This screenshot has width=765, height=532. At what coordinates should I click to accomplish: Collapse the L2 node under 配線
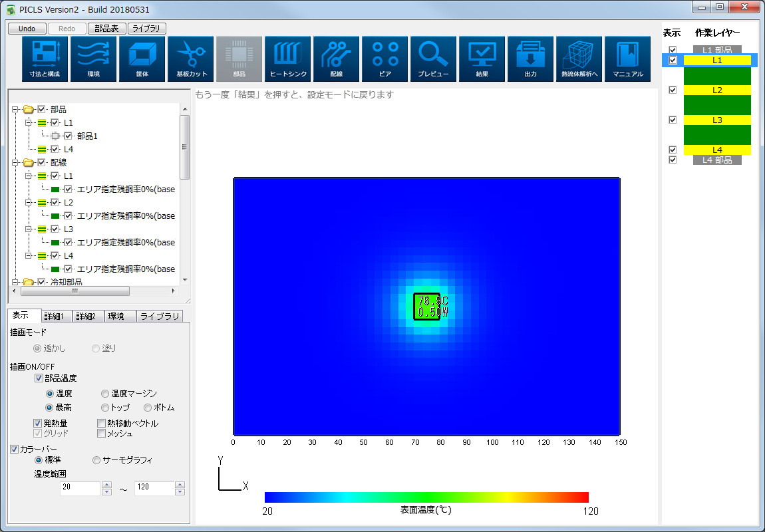[x=29, y=202]
